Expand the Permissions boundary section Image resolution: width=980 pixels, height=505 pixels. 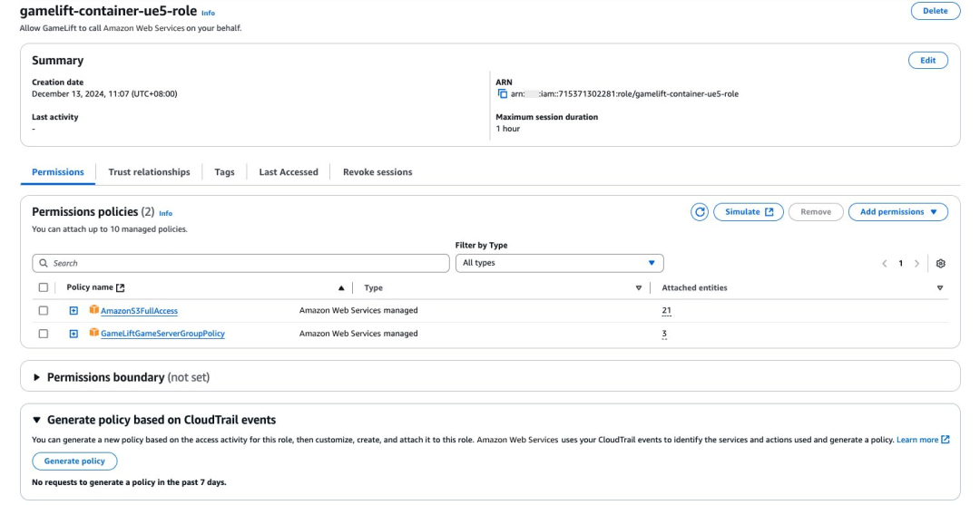(x=36, y=377)
